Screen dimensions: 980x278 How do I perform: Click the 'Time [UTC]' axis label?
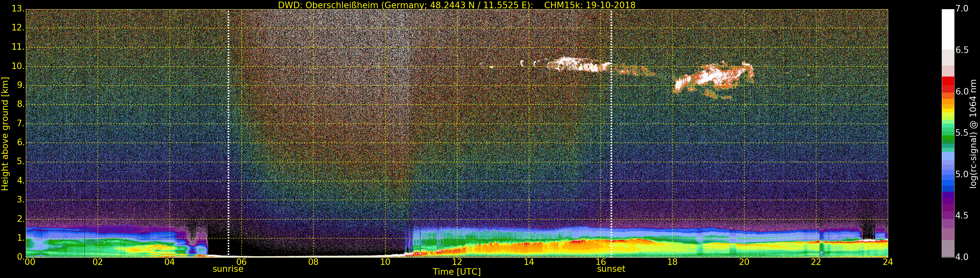(x=457, y=272)
